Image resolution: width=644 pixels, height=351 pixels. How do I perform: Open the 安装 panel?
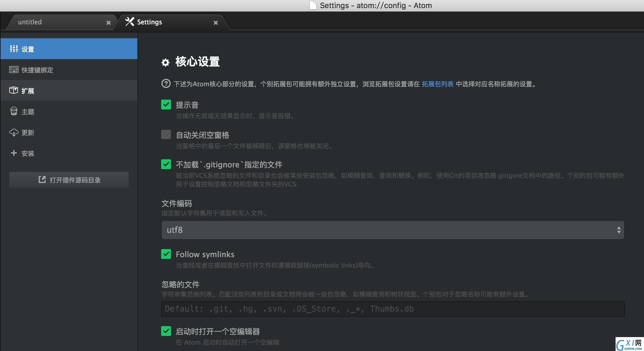[x=69, y=153]
